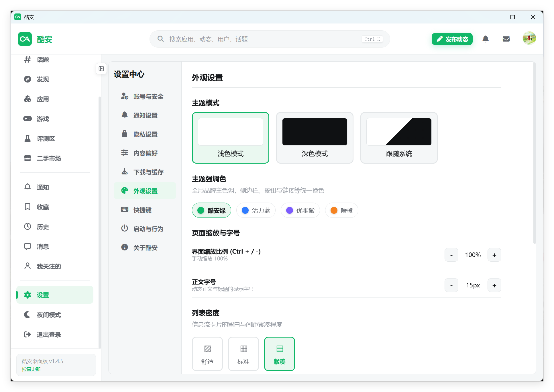Open 隐私设置 lock tab

145,134
